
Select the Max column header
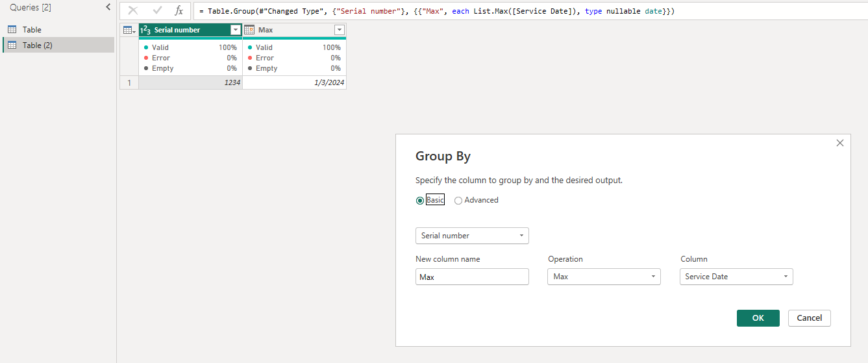coord(294,30)
